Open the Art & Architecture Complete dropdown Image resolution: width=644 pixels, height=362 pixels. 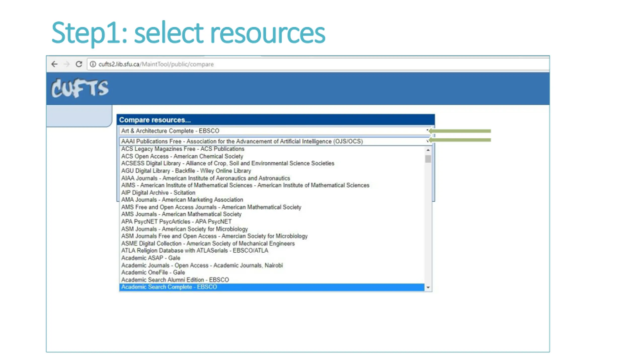(x=275, y=131)
